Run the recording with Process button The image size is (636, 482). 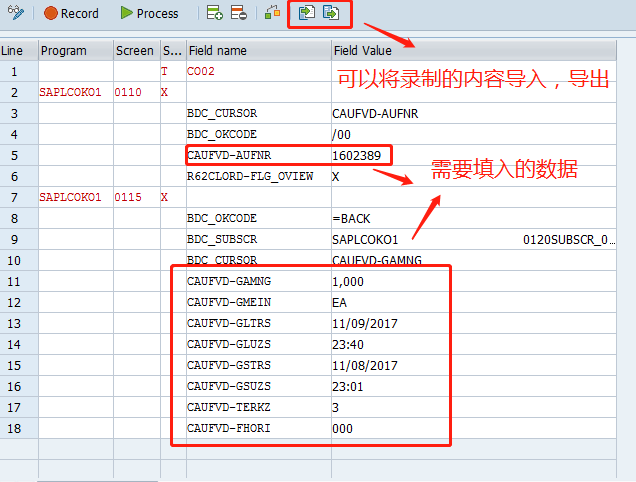149,13
